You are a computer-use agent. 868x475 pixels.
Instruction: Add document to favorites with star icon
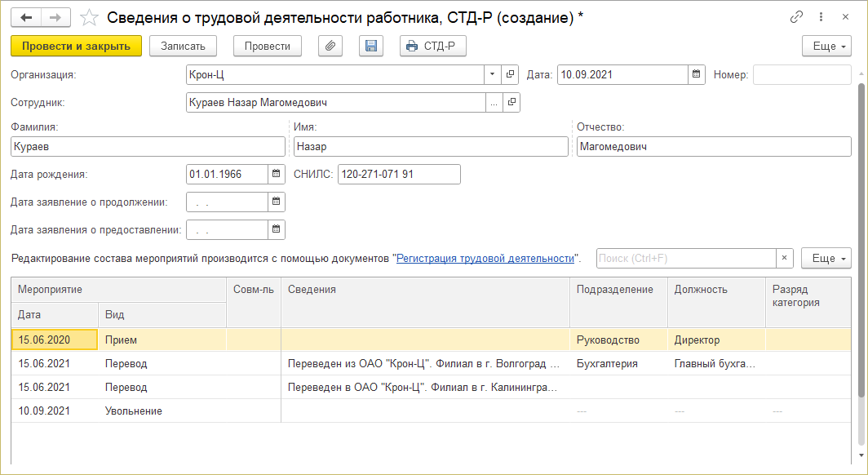tap(91, 17)
